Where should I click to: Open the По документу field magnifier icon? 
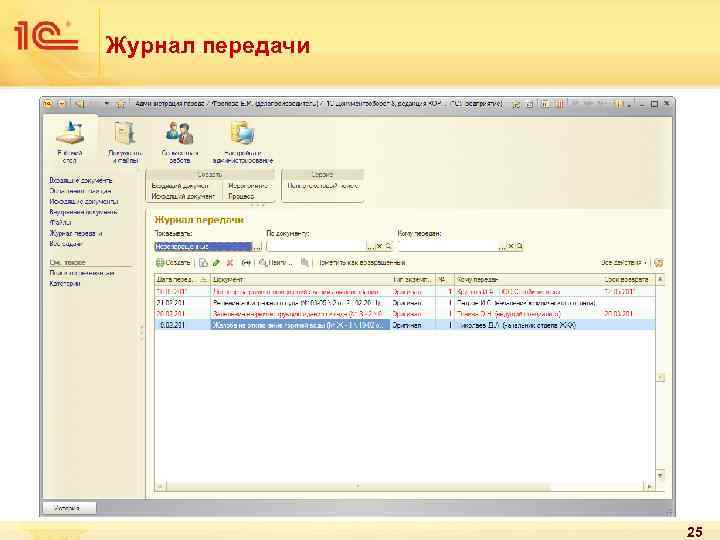point(388,246)
